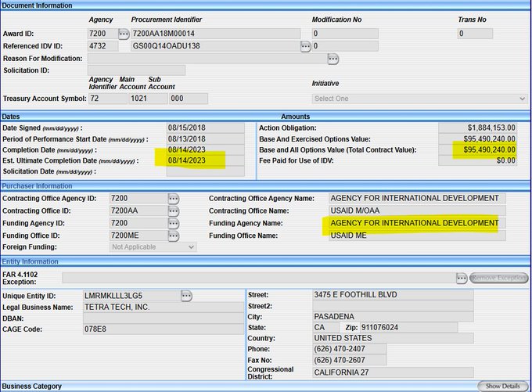The width and height of the screenshot is (532, 392).
Task: Open Contracting Office Agency ID lookup
Action: 174,199
